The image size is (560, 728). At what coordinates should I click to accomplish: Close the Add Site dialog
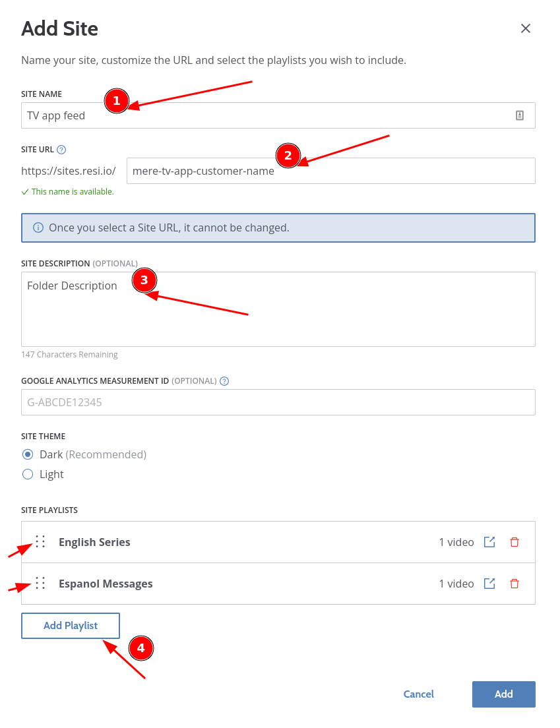tap(526, 28)
